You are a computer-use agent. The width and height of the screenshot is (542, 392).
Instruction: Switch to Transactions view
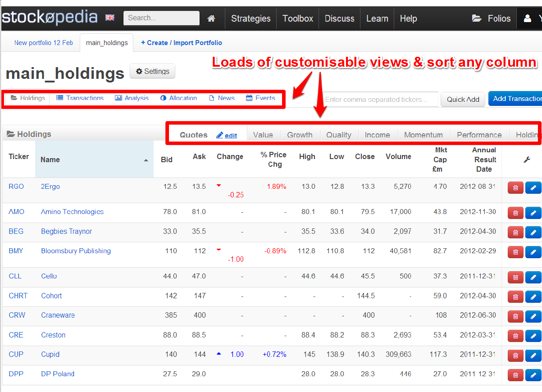click(80, 98)
